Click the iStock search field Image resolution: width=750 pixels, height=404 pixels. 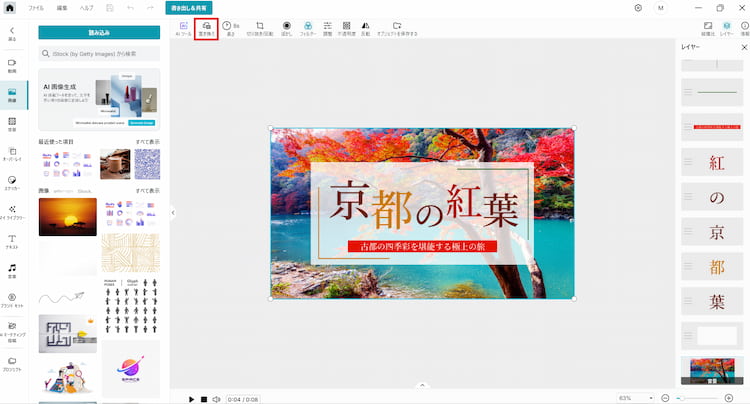[99, 54]
